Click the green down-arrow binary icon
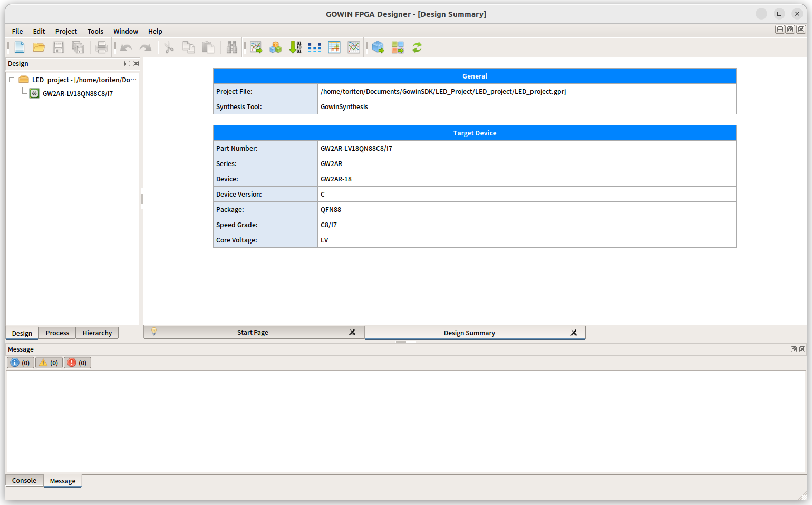 [295, 47]
